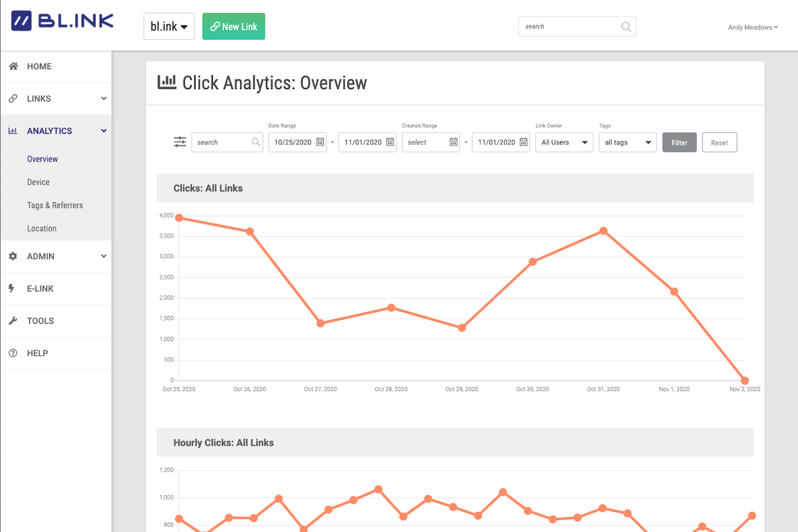The width and height of the screenshot is (798, 532).
Task: Open calendar for Date Range start
Action: [320, 142]
